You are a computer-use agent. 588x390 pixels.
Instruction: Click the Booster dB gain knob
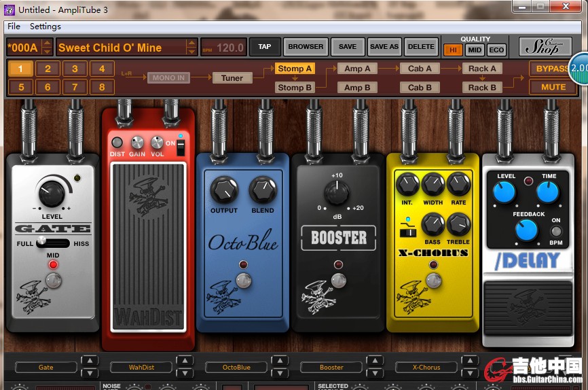coord(336,192)
